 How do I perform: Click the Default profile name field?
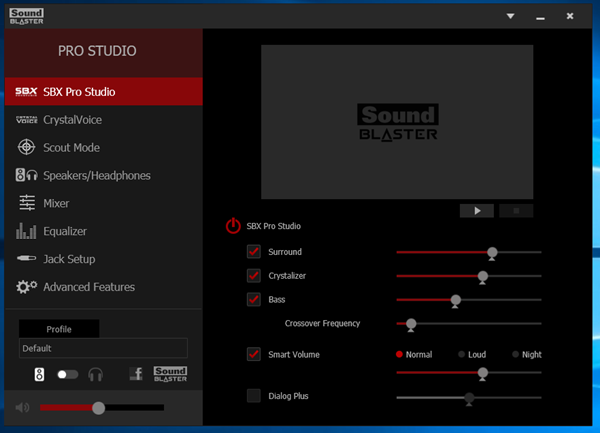[x=103, y=348]
